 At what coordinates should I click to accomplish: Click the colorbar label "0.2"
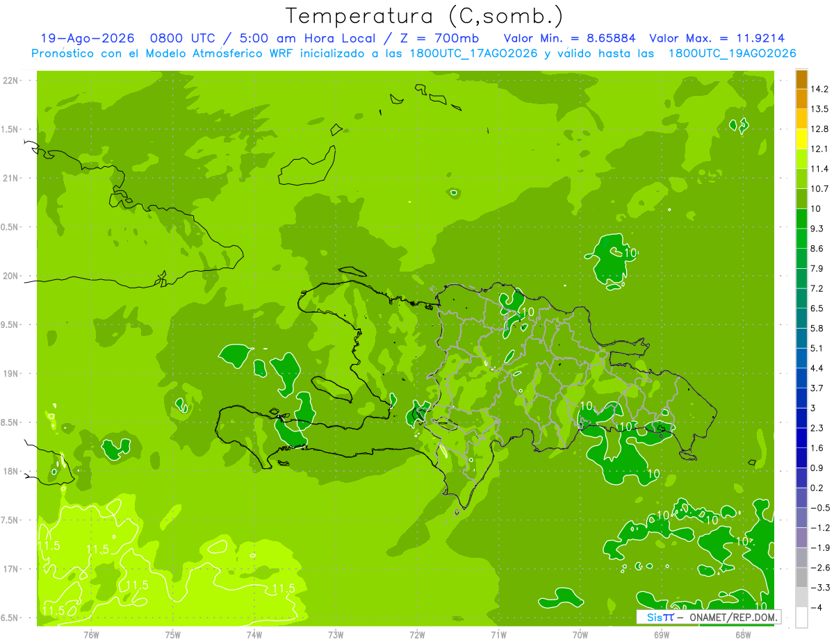817,488
